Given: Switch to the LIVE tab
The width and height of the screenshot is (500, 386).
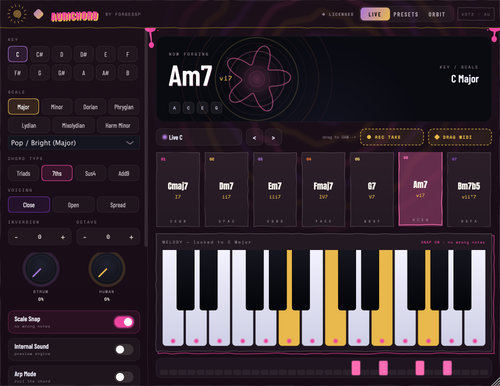Looking at the screenshot, I should point(375,14).
